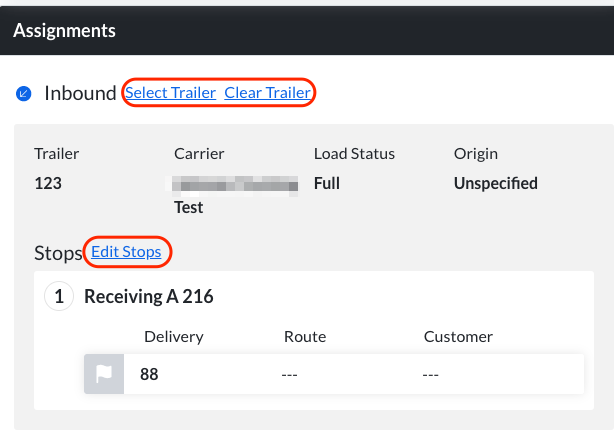Open the Select Trailer link
614x446 pixels.
pos(170,93)
